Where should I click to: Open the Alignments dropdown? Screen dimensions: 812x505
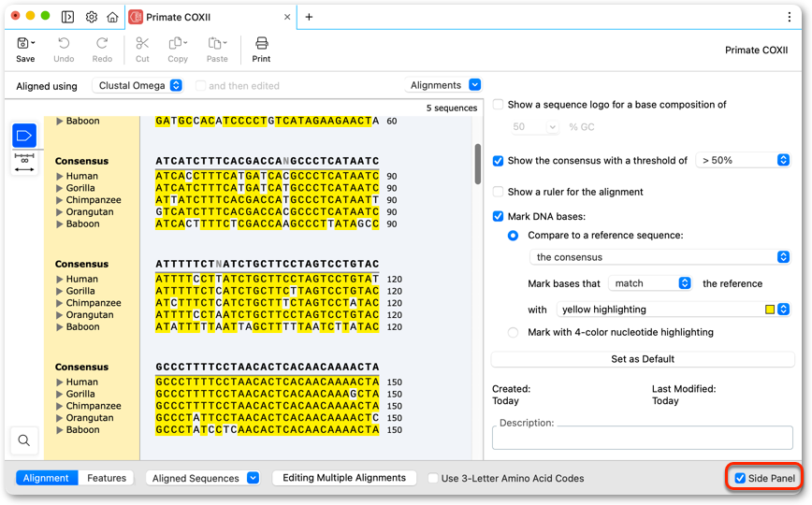(443, 85)
